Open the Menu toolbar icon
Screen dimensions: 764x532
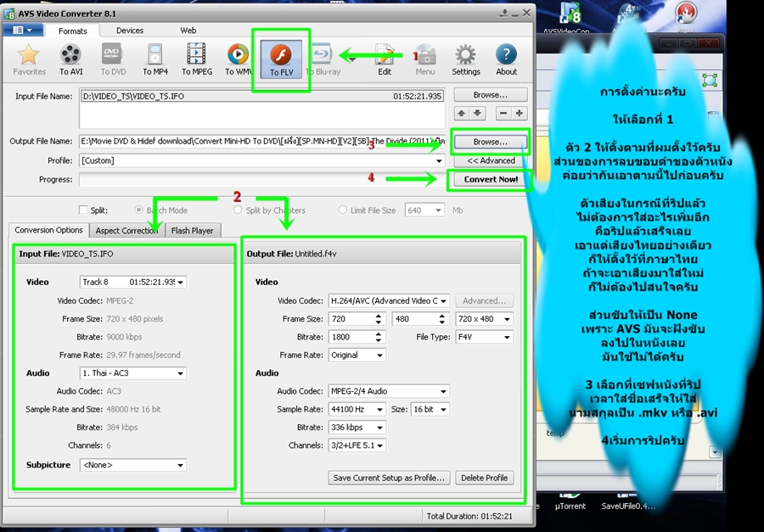click(425, 59)
